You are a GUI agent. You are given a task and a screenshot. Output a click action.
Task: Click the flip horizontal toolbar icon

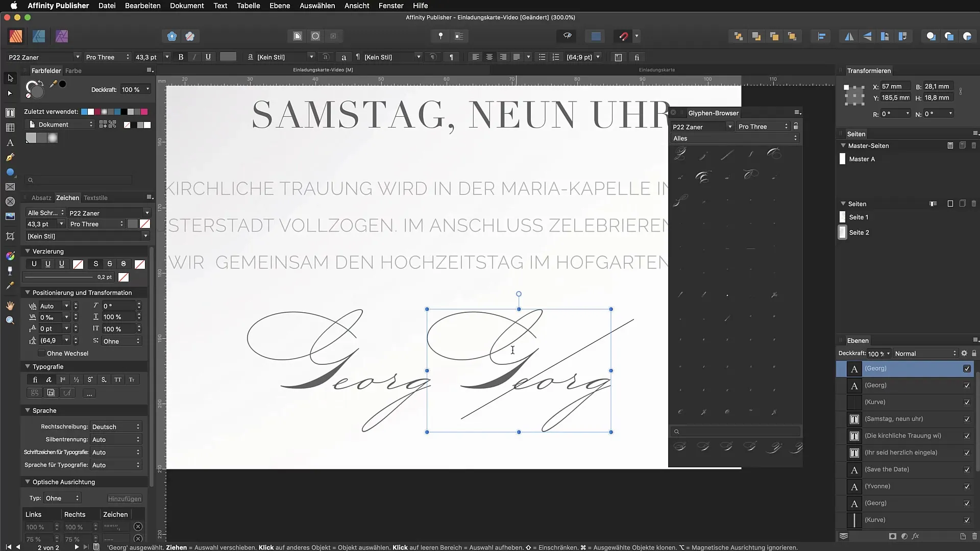click(849, 36)
